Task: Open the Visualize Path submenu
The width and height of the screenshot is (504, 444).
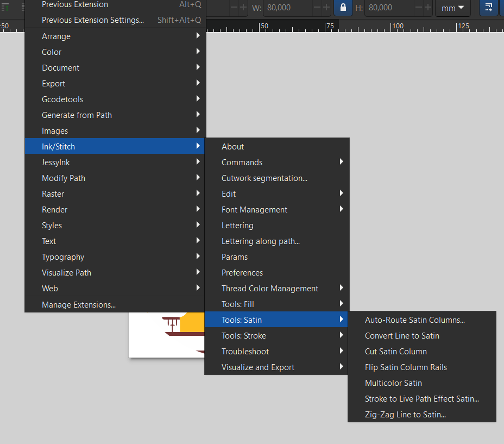Action: [115, 273]
